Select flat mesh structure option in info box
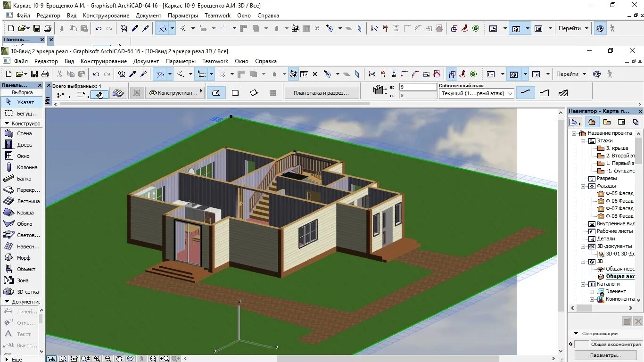This screenshot has width=644, height=362. [525, 93]
